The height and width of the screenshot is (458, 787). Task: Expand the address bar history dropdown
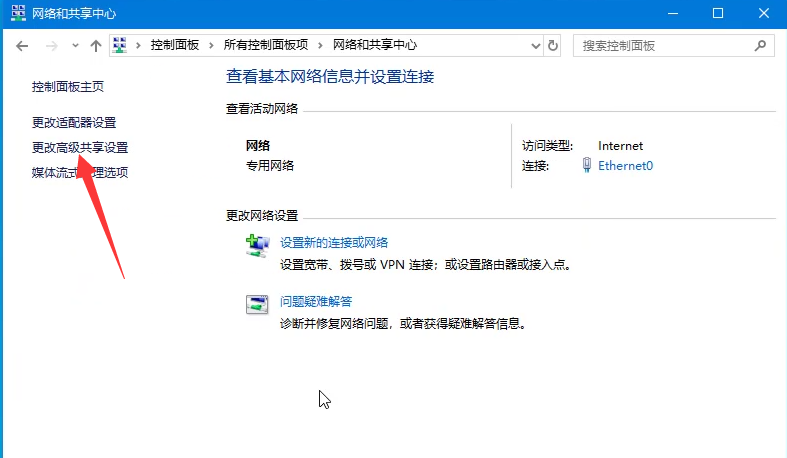(536, 46)
